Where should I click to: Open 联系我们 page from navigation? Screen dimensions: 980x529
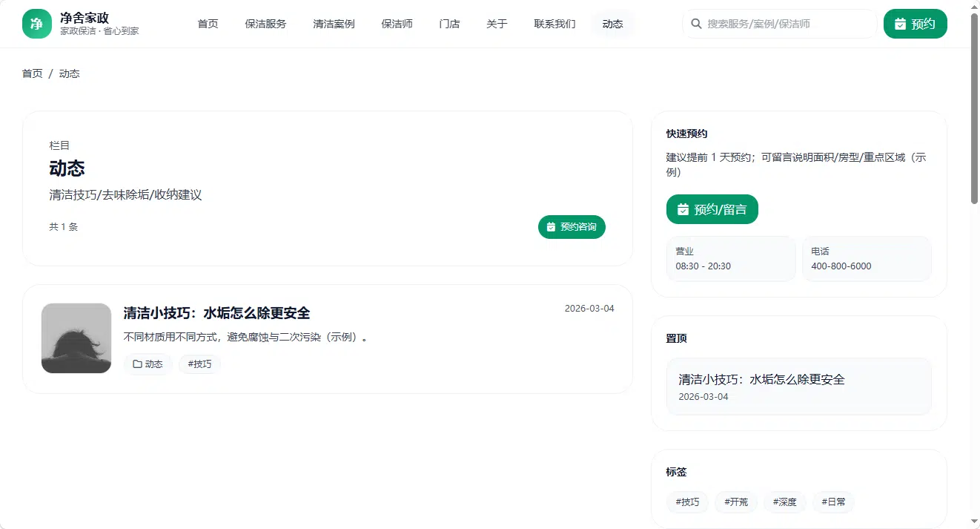[554, 24]
